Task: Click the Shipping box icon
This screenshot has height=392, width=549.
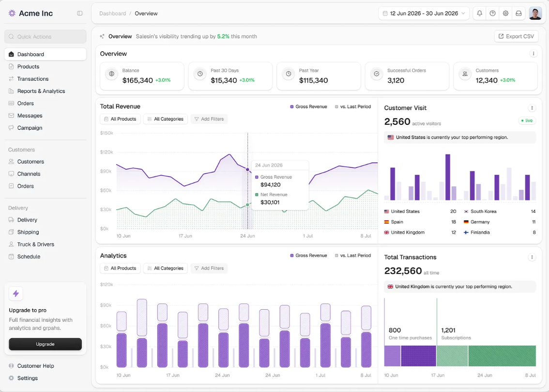Action: pos(11,232)
